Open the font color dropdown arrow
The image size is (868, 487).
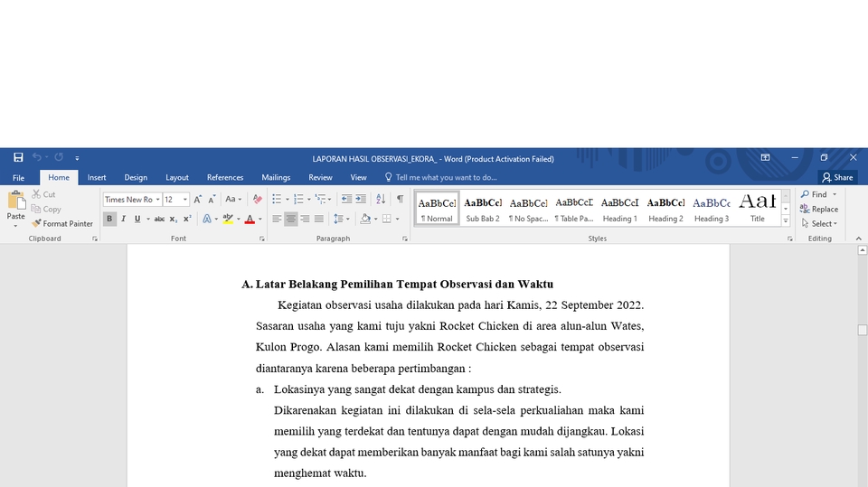click(x=260, y=220)
